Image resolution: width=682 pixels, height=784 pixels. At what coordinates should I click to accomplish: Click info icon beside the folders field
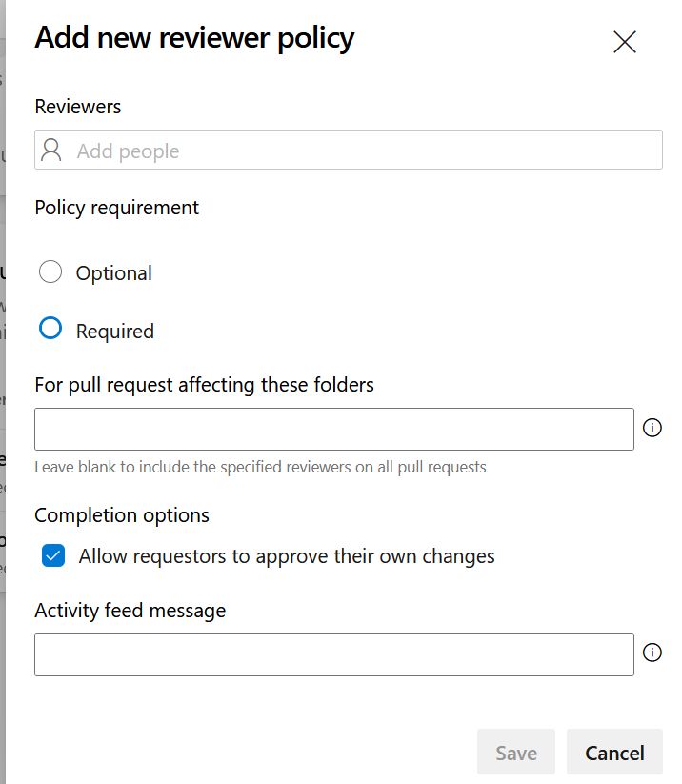[652, 428]
